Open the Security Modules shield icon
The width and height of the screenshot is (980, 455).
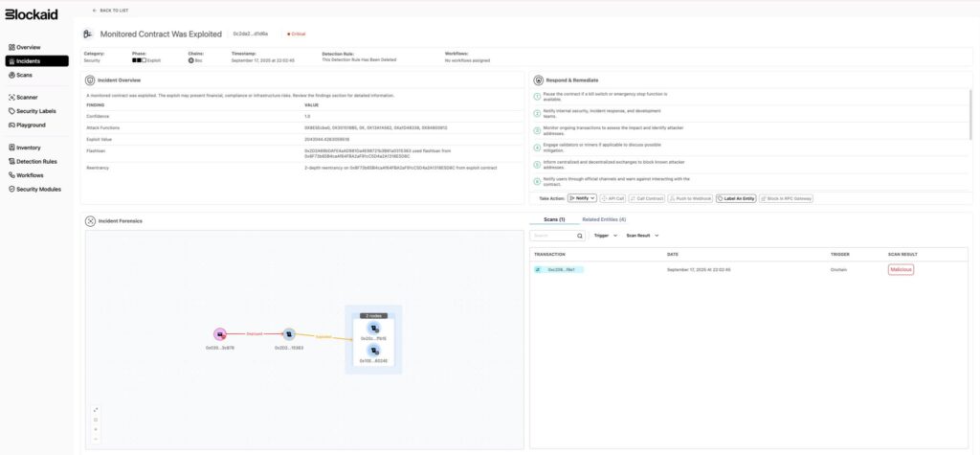(x=11, y=189)
